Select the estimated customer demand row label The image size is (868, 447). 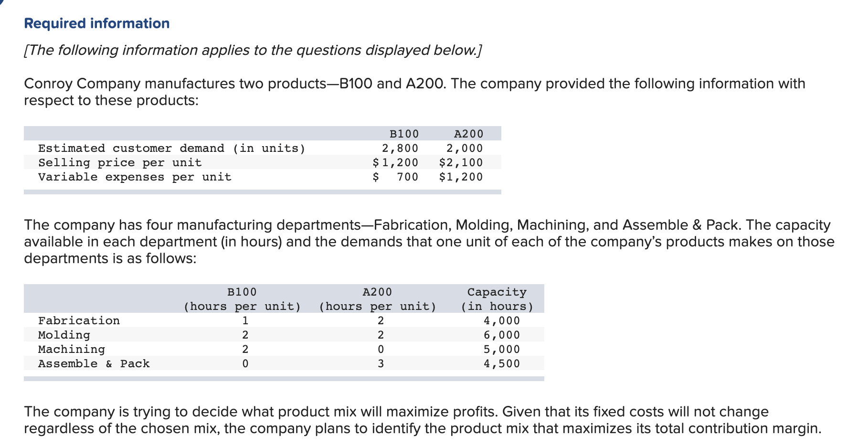click(x=171, y=148)
